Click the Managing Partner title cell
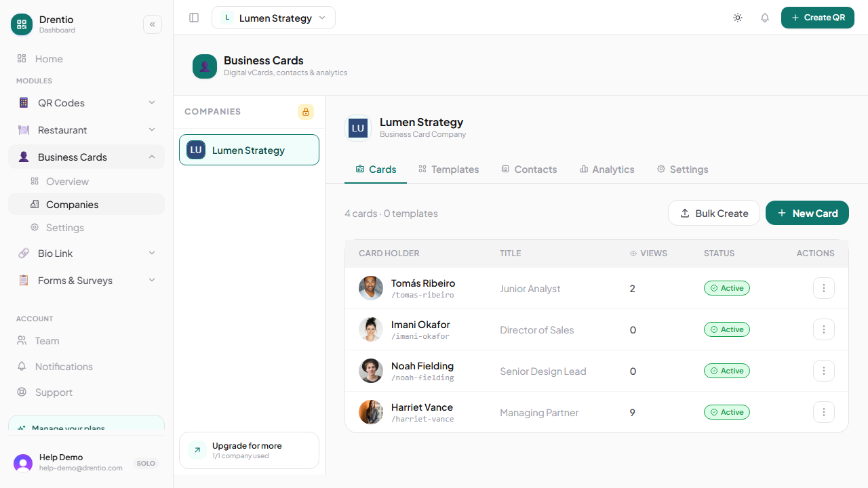The height and width of the screenshot is (488, 868). click(539, 413)
